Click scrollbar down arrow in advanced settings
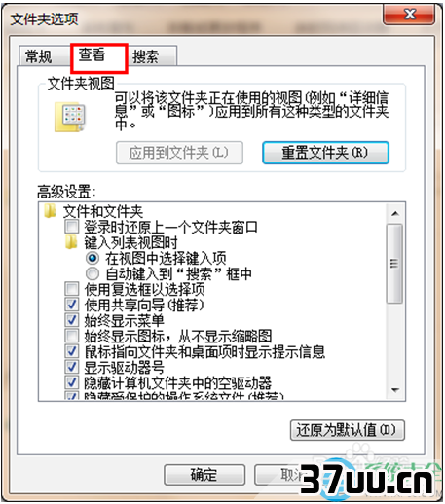Screen dimensions: 445x504 point(396,390)
